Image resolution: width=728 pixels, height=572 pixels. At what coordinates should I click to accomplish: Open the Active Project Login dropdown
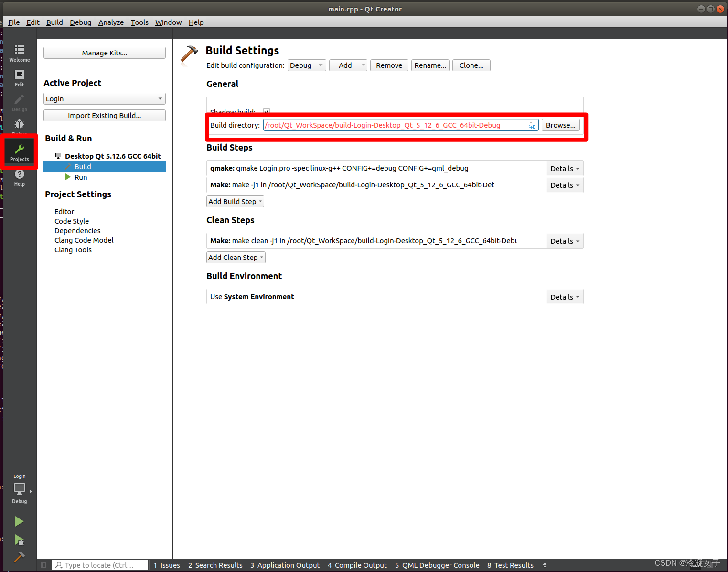click(x=105, y=99)
